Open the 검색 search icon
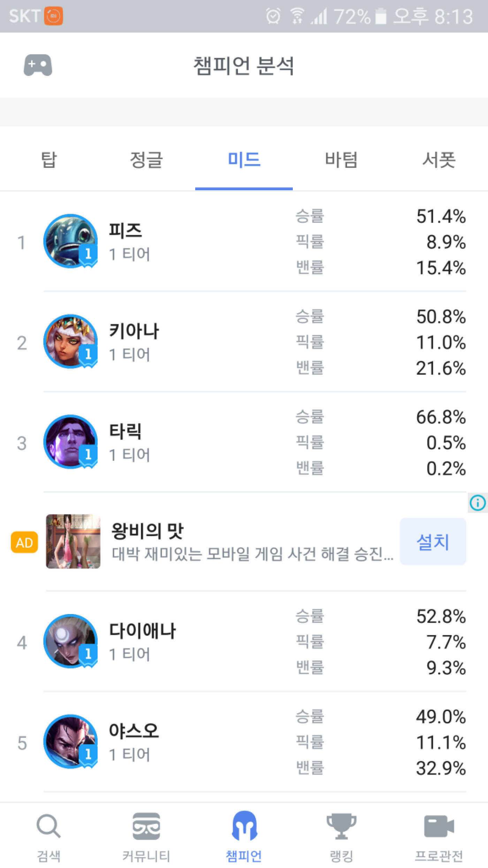The height and width of the screenshot is (868, 488). coord(48,826)
